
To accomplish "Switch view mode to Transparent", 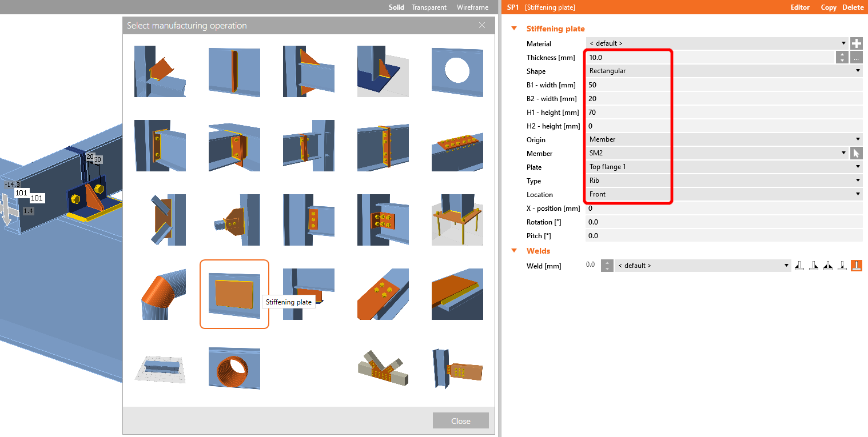I will coord(429,7).
